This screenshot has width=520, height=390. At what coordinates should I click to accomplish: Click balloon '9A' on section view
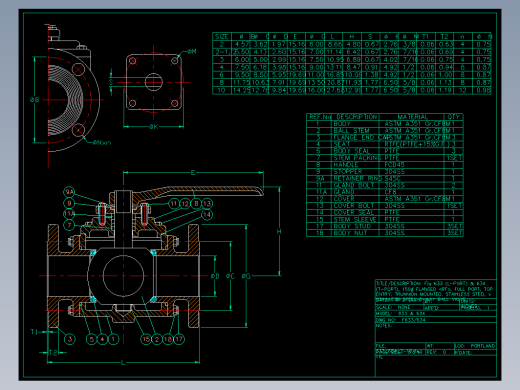tap(69, 192)
